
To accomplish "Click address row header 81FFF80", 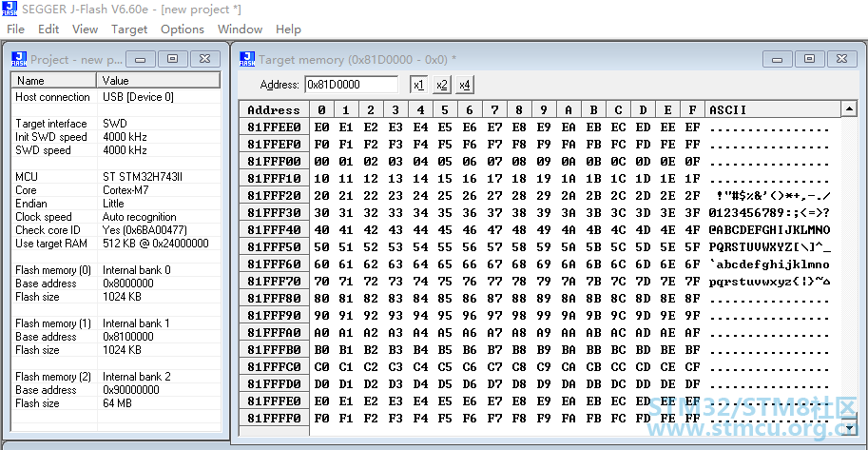I will [x=274, y=299].
